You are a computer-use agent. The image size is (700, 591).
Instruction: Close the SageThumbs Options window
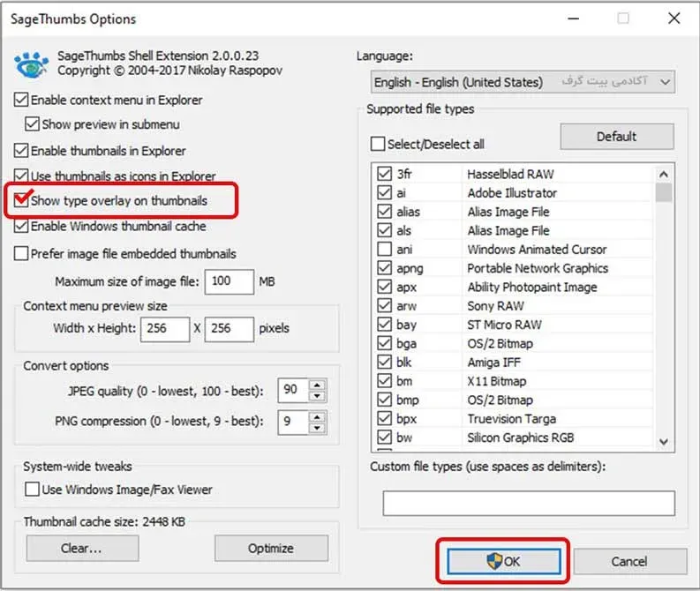[x=674, y=19]
